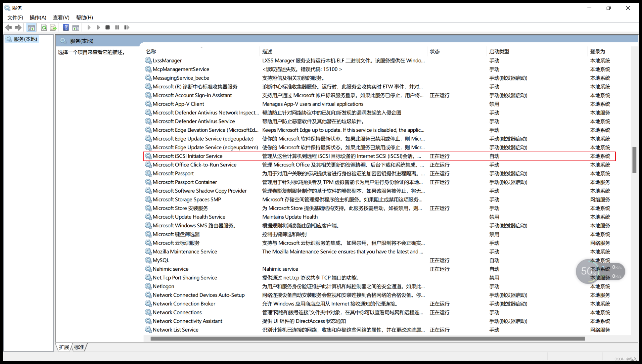This screenshot has width=642, height=364.
Task: Click 本地服务 logon in Microsoft Passport Container row
Action: point(600,182)
